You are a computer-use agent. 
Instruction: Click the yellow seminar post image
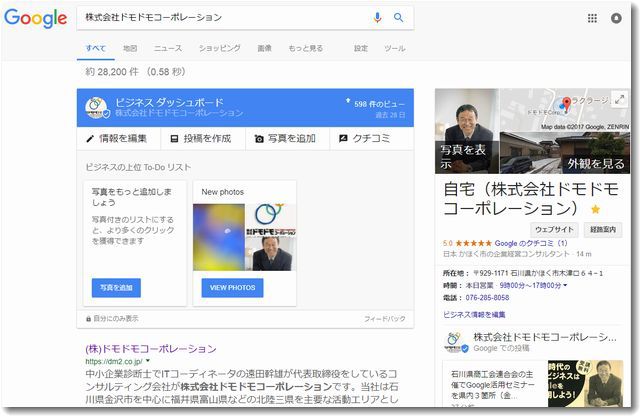click(585, 384)
